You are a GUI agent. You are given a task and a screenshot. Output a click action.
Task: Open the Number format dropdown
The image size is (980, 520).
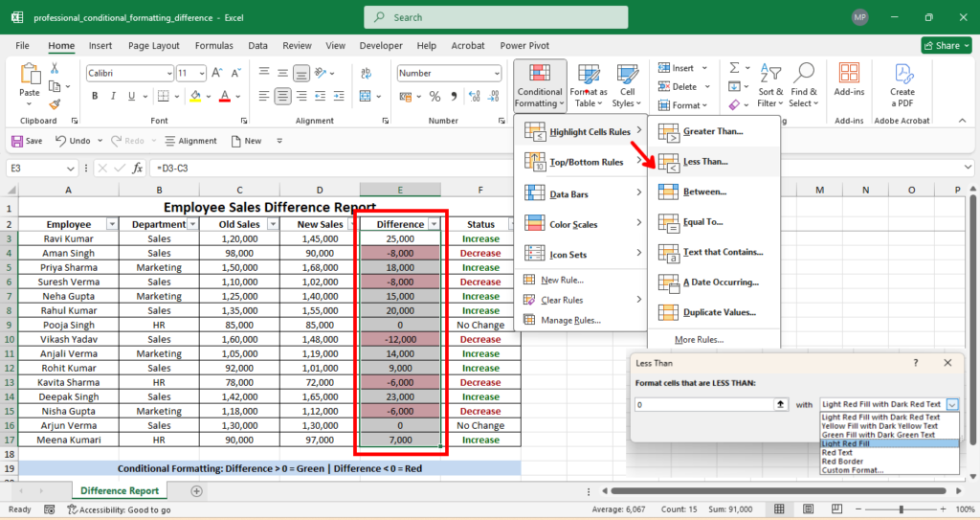click(x=497, y=73)
